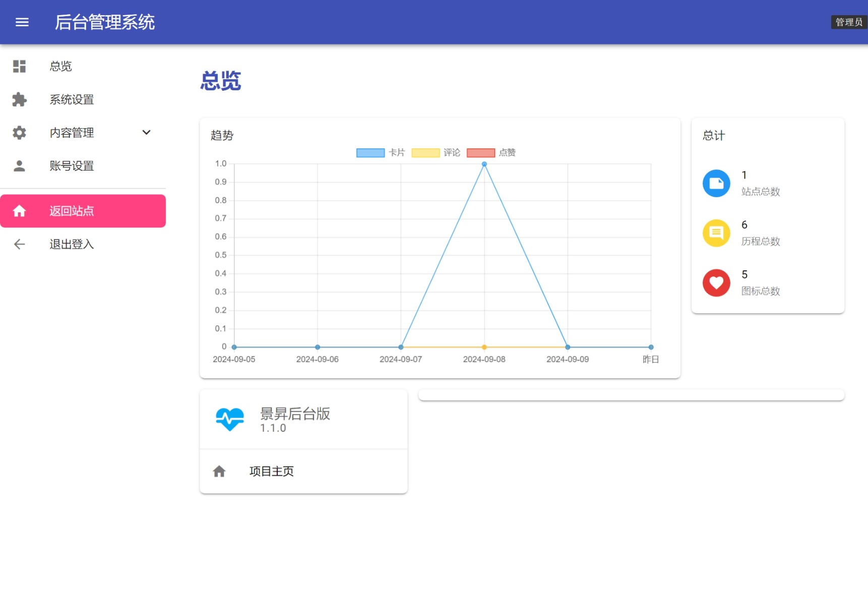Expand the 内容管理 submenu chevron
The image size is (868, 590).
[x=146, y=133]
